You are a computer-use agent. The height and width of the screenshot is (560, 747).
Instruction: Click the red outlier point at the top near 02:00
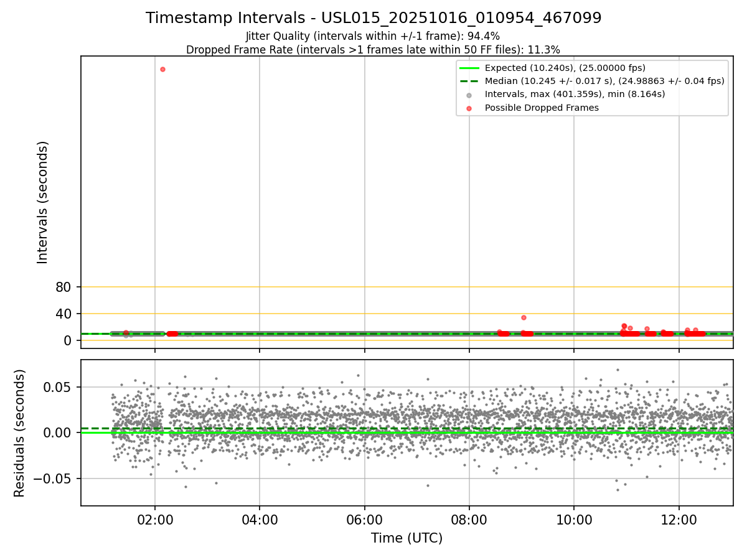162,69
